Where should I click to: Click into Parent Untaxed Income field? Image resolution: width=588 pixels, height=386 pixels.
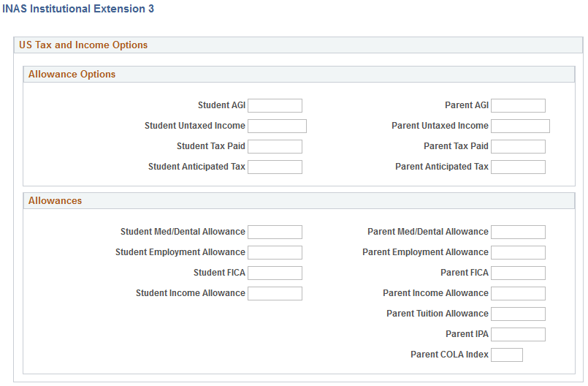pyautogui.click(x=520, y=126)
